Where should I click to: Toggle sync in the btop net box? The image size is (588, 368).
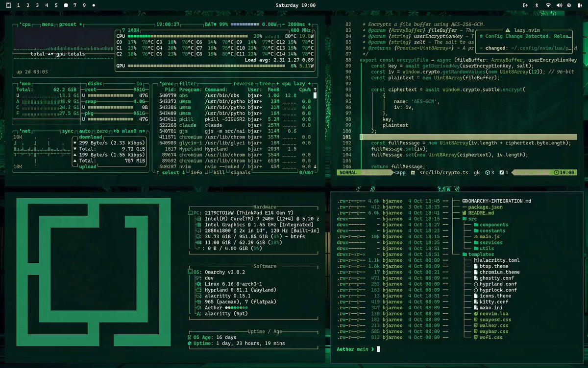(68, 132)
